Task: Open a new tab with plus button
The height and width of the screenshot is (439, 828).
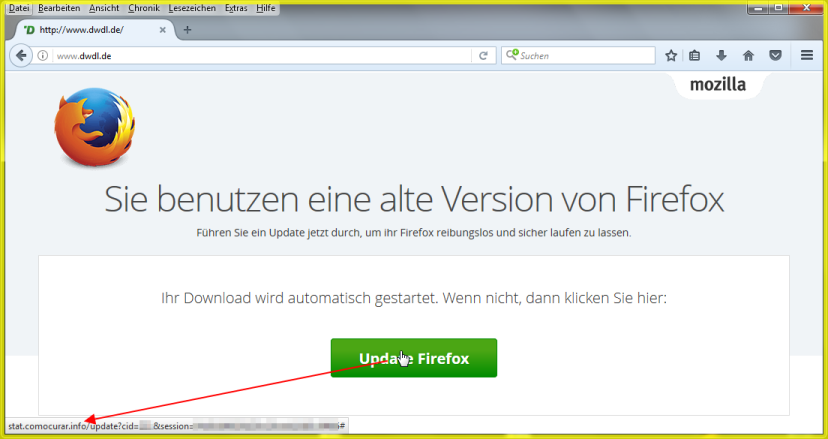Action: point(187,30)
